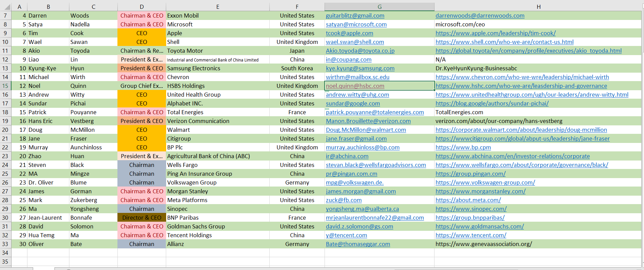Screen dimensions: 644x270
Task: Select the Nadella last name cell
Action: point(93,24)
